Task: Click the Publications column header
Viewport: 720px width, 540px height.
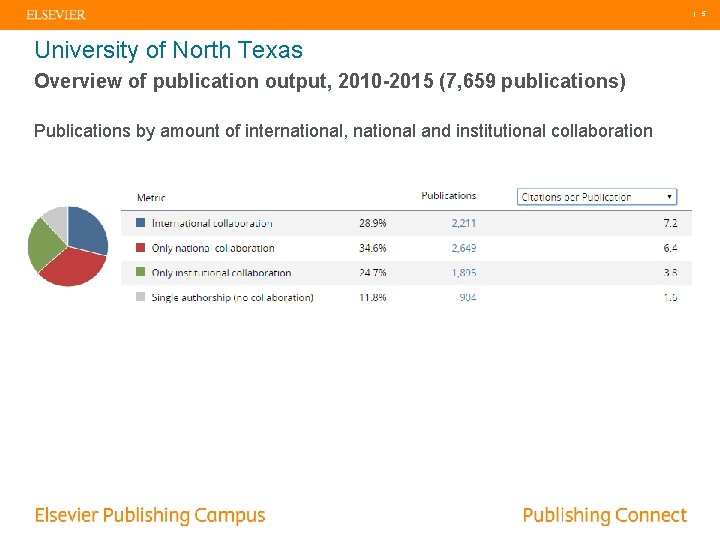Action: [x=449, y=196]
